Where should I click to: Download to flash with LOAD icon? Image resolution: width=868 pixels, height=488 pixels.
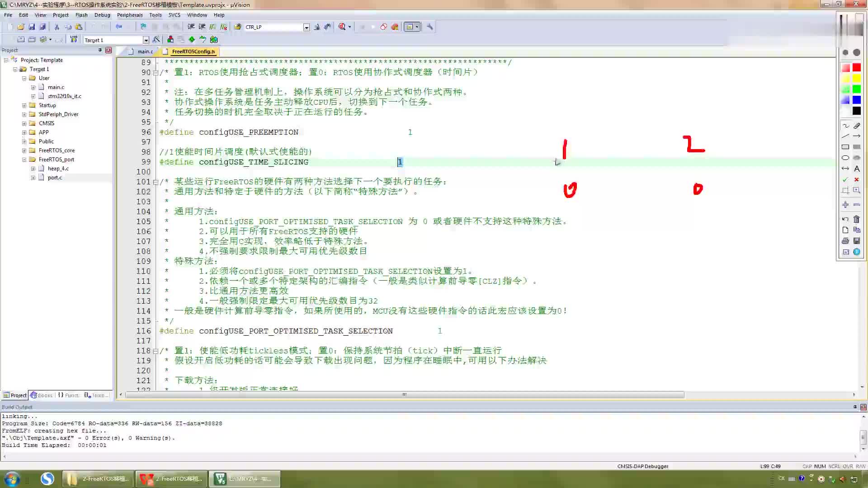(74, 40)
